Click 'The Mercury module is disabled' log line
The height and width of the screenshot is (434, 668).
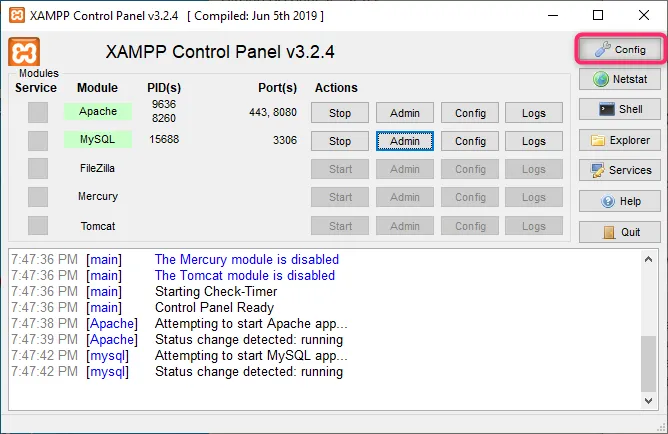pyautogui.click(x=247, y=259)
